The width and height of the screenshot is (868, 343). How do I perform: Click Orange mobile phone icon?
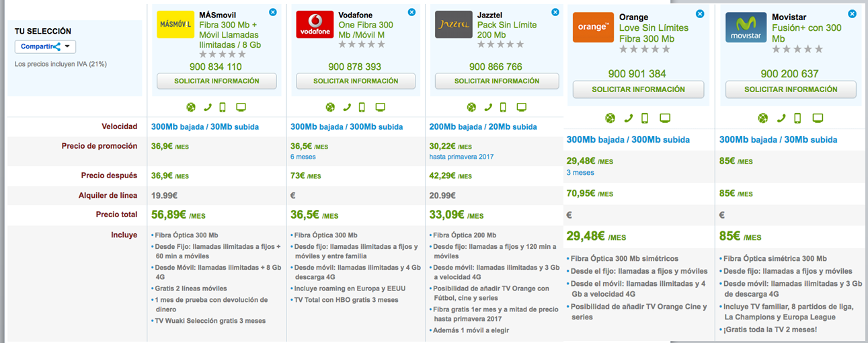(x=645, y=118)
